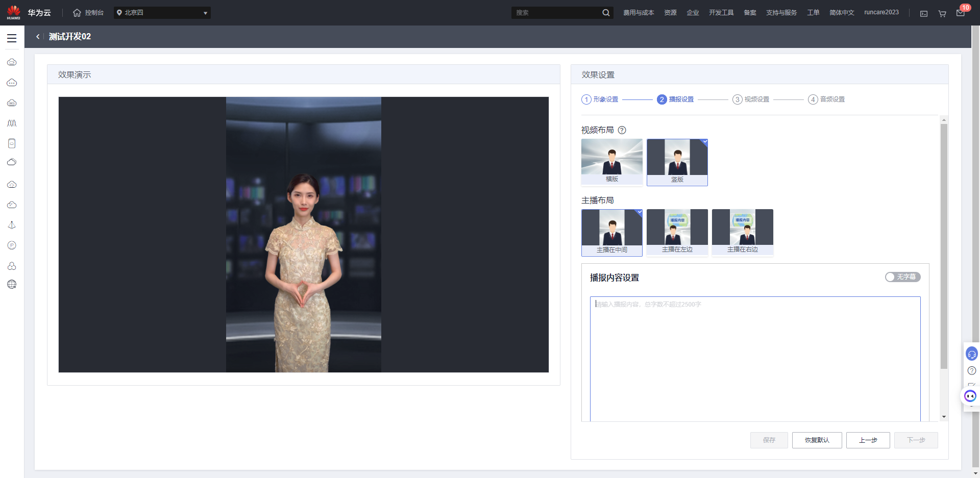Image resolution: width=980 pixels, height=478 pixels.
Task: Click the virtual anchor preview video
Action: [304, 235]
